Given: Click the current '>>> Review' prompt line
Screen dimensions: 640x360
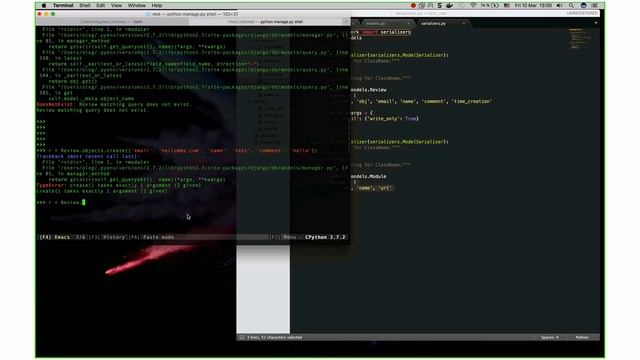Looking at the screenshot, I should point(61,202).
